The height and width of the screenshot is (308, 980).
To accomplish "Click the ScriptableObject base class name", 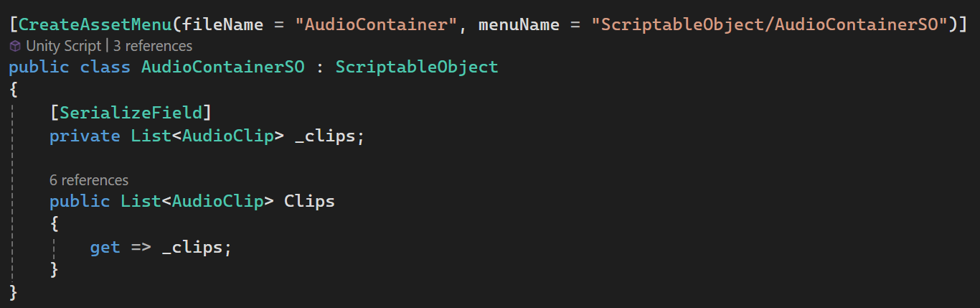I will coord(417,67).
